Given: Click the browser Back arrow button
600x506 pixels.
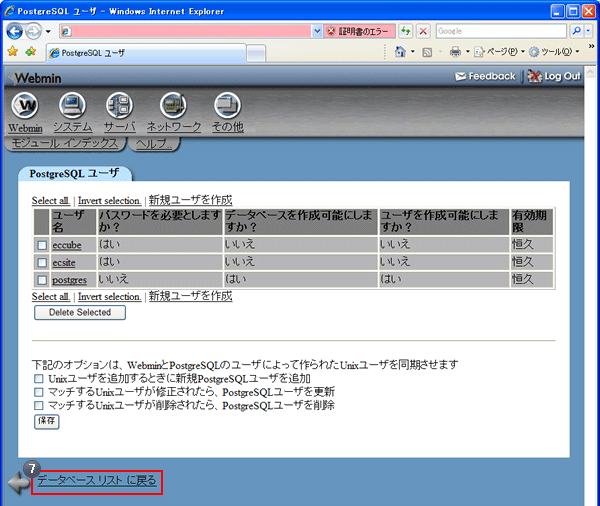Looking at the screenshot, I should (x=15, y=31).
